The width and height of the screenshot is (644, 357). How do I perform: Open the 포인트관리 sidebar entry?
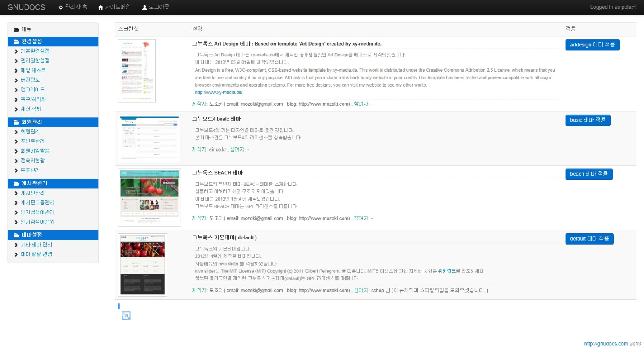click(33, 141)
